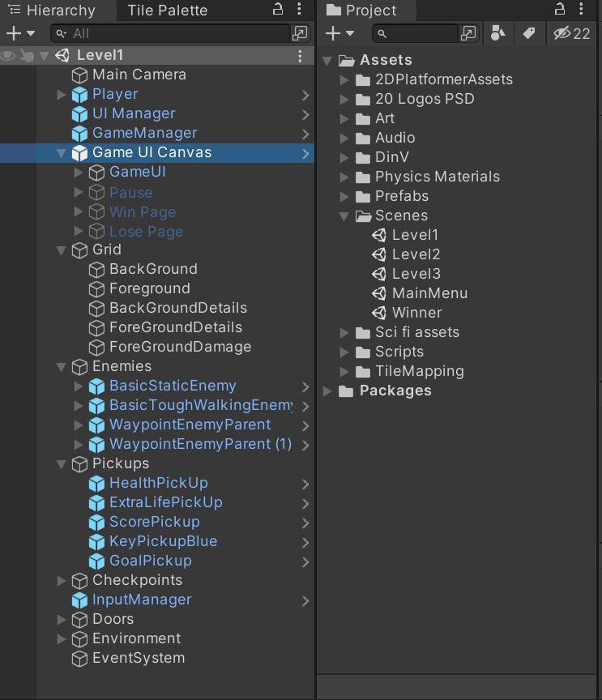Image resolution: width=602 pixels, height=700 pixels.
Task: Open scene picker beside Project search field
Action: (468, 33)
